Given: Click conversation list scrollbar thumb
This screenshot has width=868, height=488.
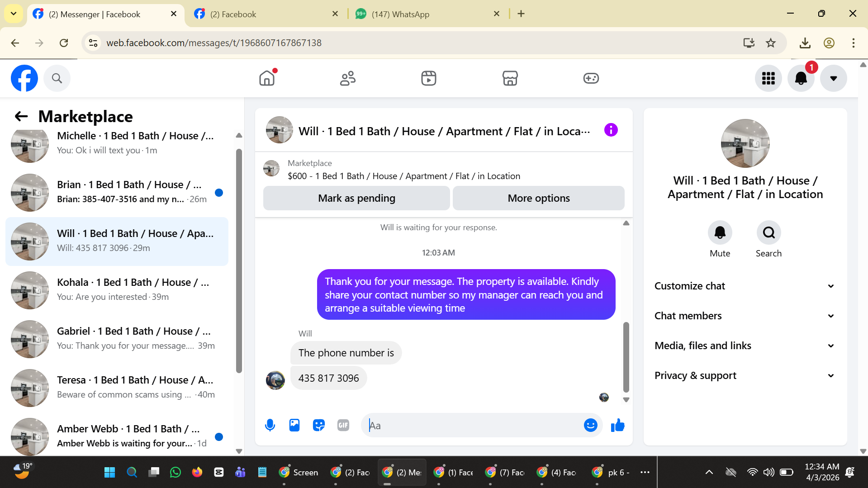Looking at the screenshot, I should 239,261.
